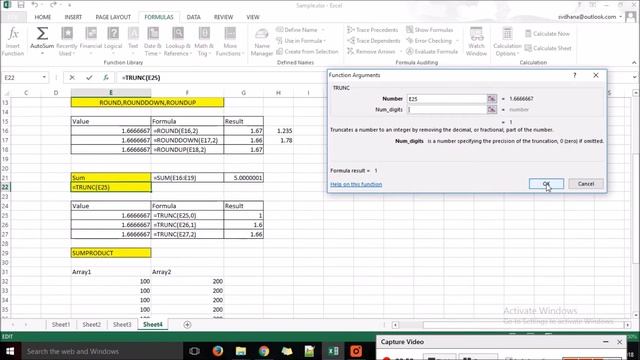640x360 pixels.
Task: Switch to the HOME ribbon tab
Action: (x=42, y=17)
